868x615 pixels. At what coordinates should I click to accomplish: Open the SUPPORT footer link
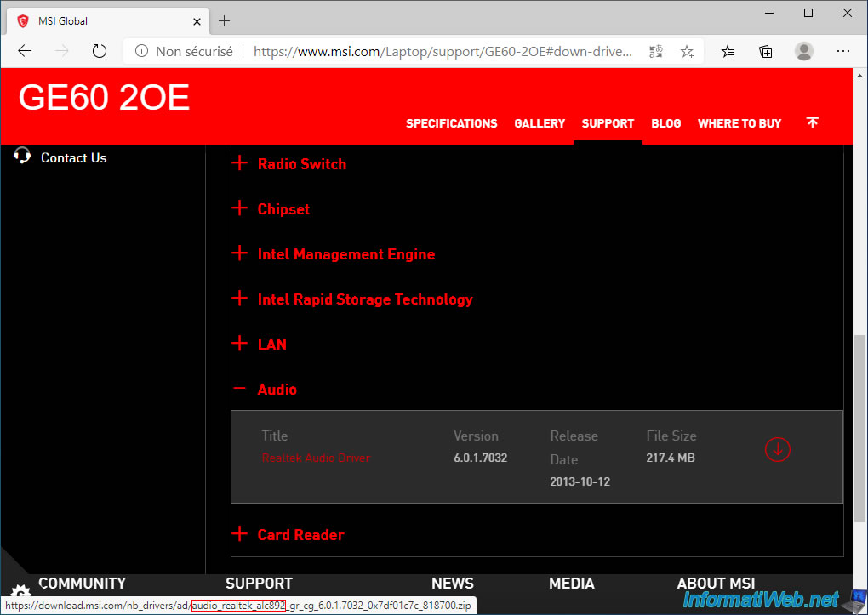[x=259, y=584]
